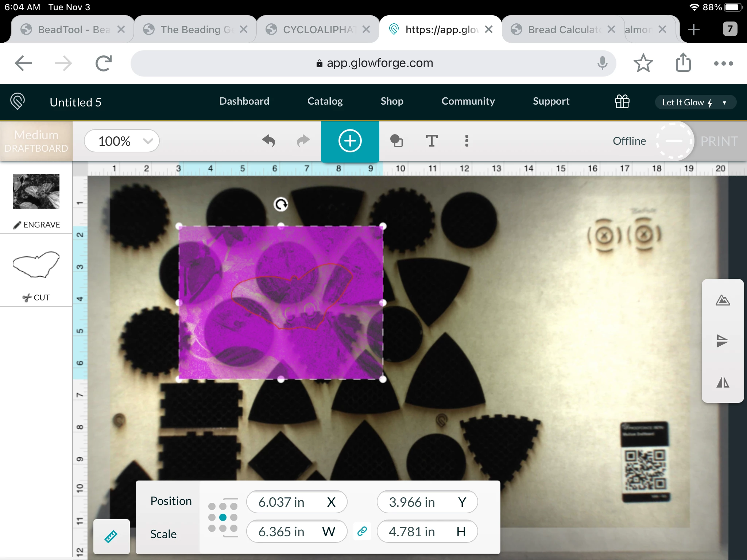
Task: Click the X position input field
Action: (288, 502)
